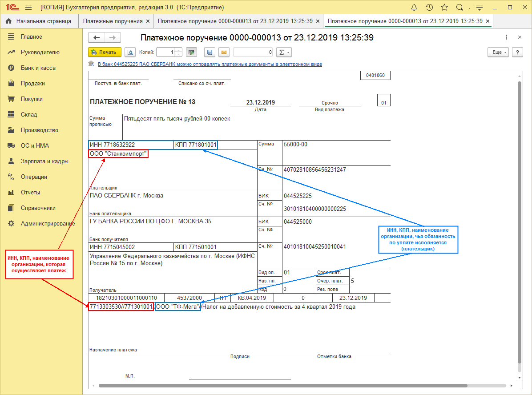532x395 pixels.
Task: Open link about sending documents to bank electronically
Action: 210,64
